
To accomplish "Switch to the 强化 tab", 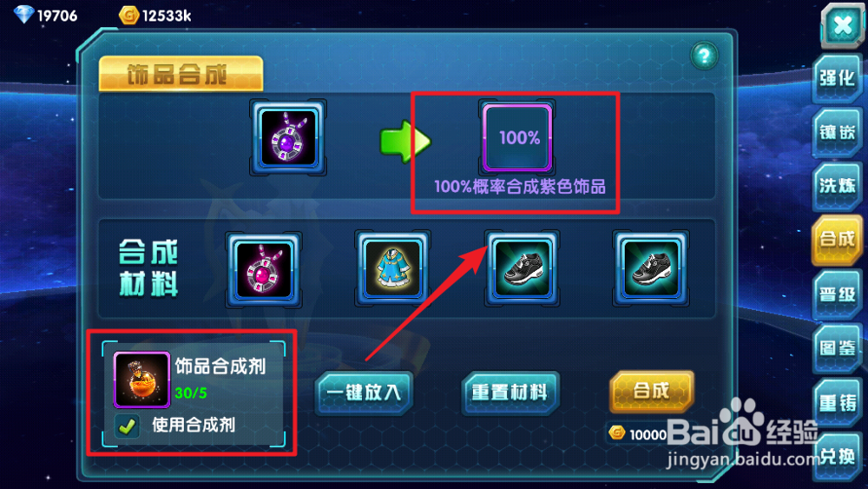I will (838, 79).
